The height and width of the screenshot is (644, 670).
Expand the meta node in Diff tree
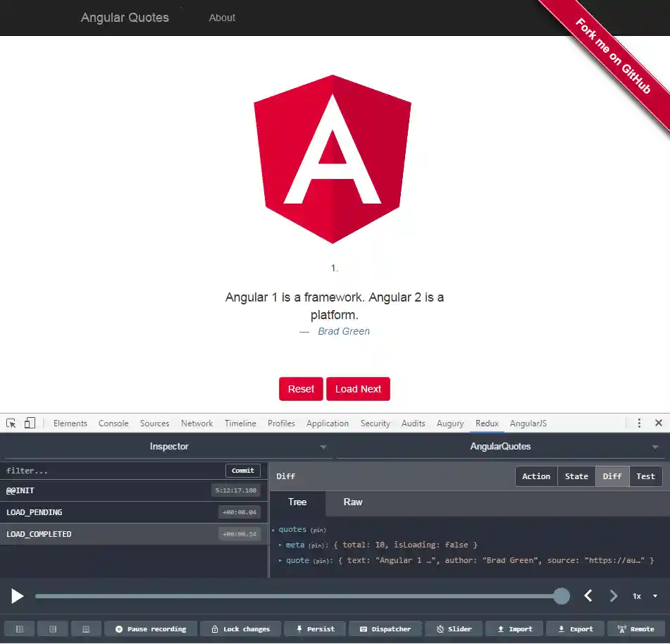(280, 545)
